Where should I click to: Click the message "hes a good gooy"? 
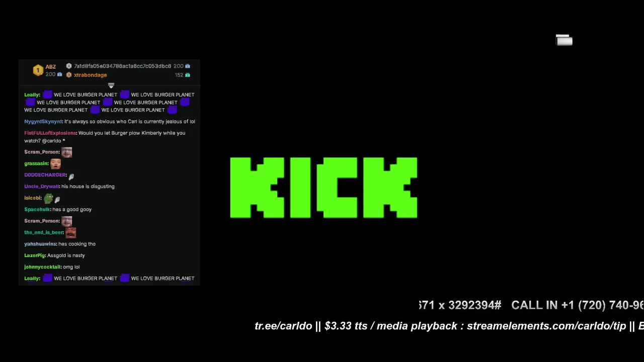click(72, 210)
